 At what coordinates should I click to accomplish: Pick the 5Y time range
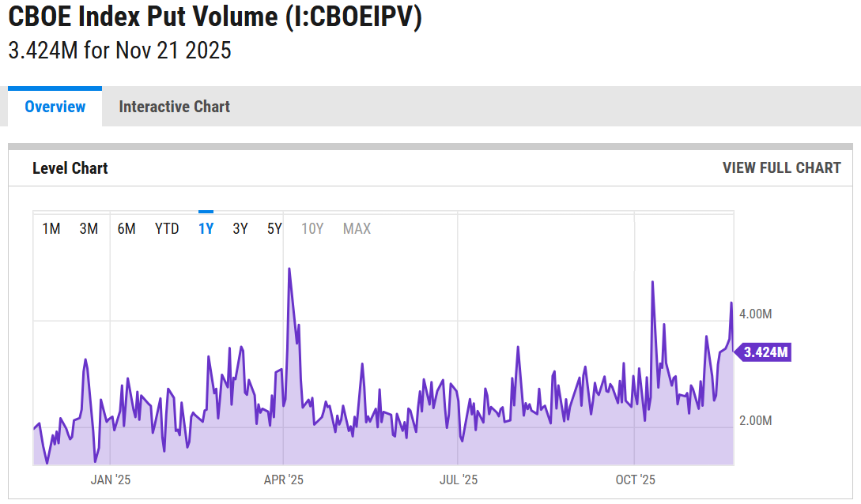click(274, 229)
